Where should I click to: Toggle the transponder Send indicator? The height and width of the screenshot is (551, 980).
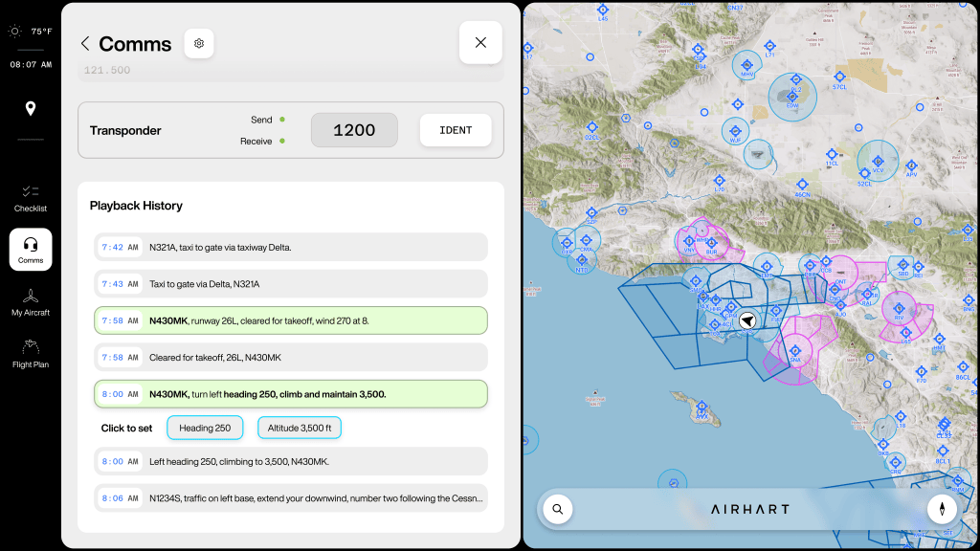tap(282, 120)
